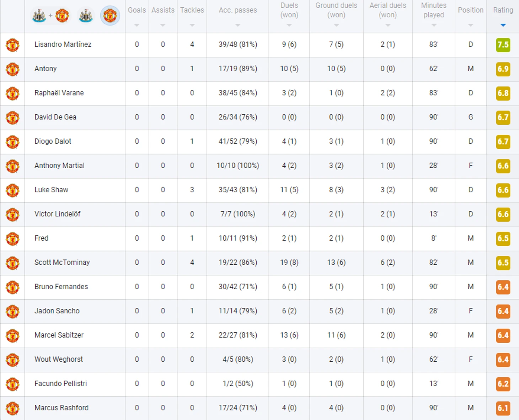Viewport: 519px width, 420px height.
Task: Click the crest next to Fred
Action: point(12,239)
